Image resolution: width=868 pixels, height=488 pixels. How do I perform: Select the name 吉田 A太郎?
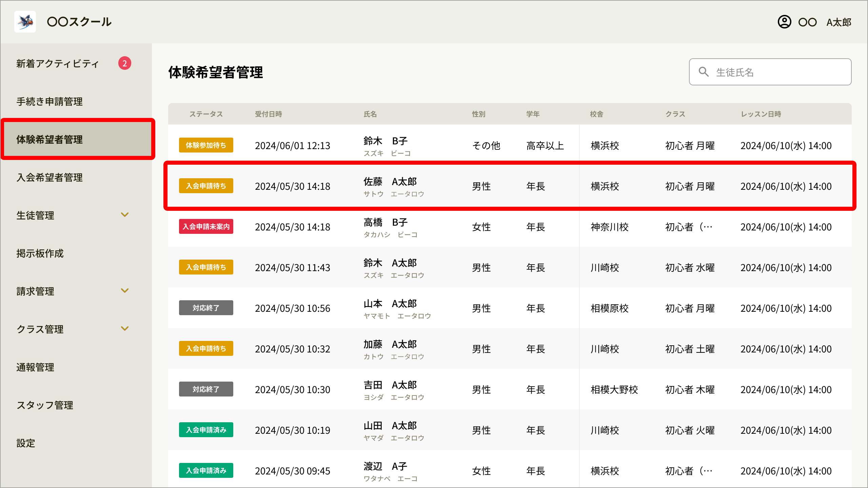[390, 385]
